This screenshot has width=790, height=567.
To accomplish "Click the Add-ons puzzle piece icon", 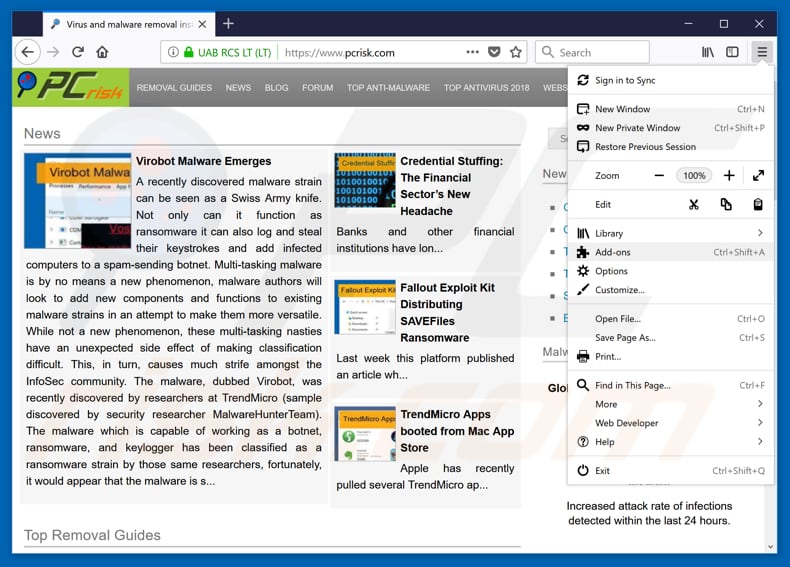I will point(583,252).
